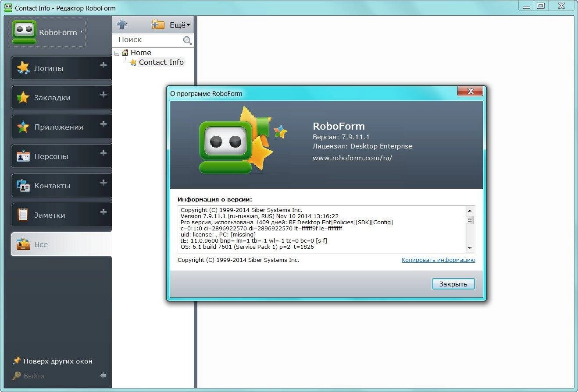Click the Приложения star icon

[23, 127]
